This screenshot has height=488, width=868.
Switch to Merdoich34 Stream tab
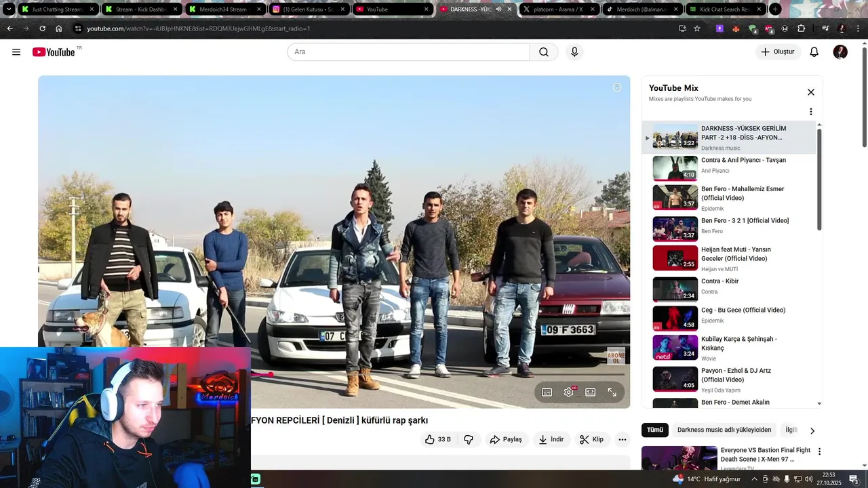pyautogui.click(x=224, y=9)
